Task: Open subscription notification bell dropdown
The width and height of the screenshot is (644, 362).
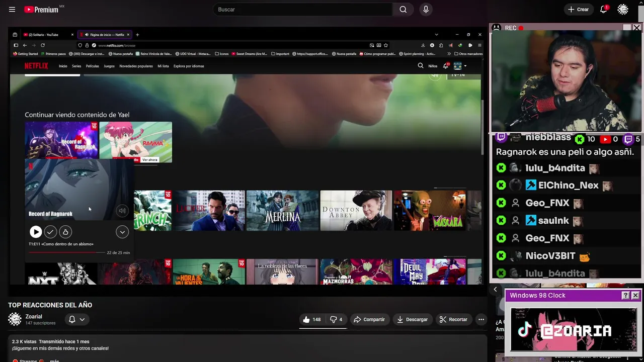Action: point(76,319)
